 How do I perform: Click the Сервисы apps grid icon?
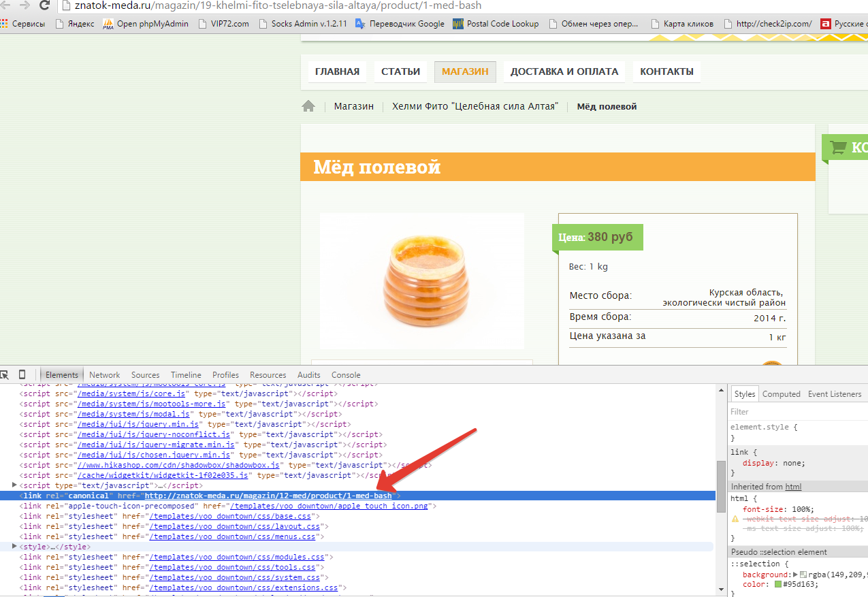tap(4, 24)
